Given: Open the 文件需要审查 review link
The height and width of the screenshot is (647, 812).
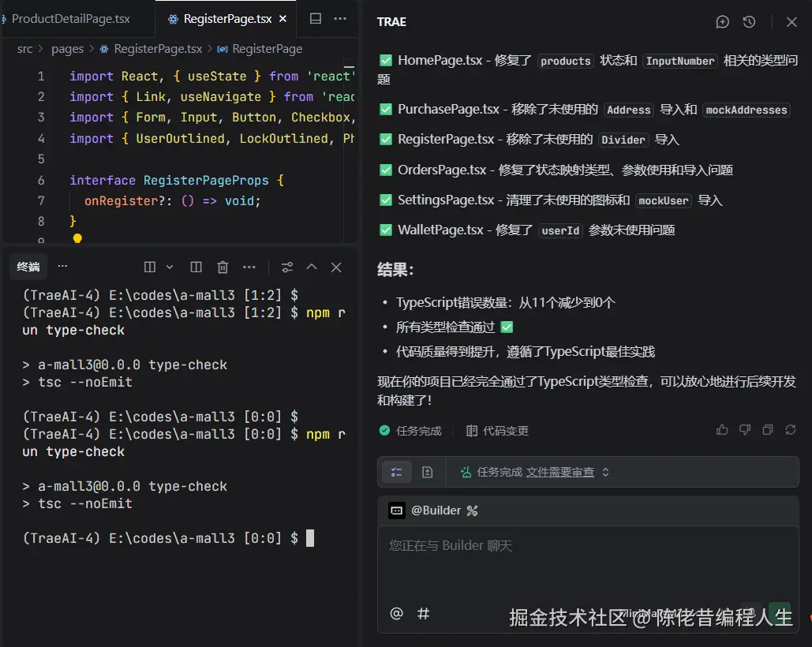Looking at the screenshot, I should pyautogui.click(x=560, y=472).
